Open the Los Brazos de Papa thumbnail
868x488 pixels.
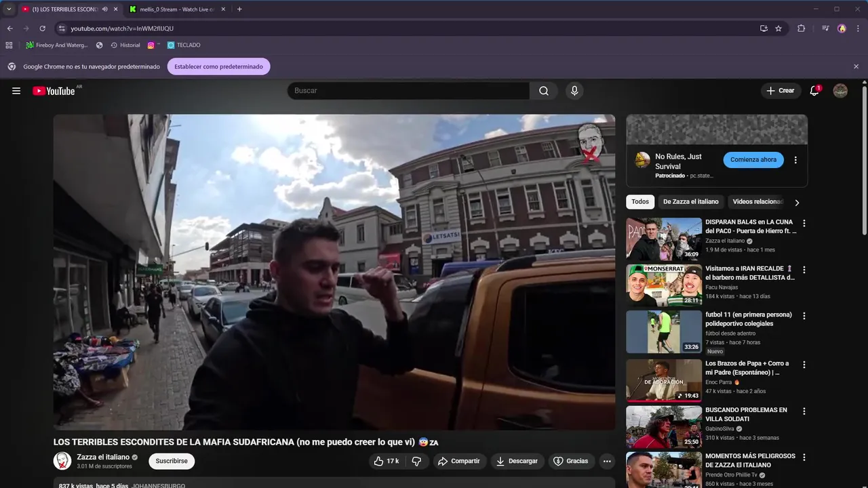pyautogui.click(x=664, y=380)
